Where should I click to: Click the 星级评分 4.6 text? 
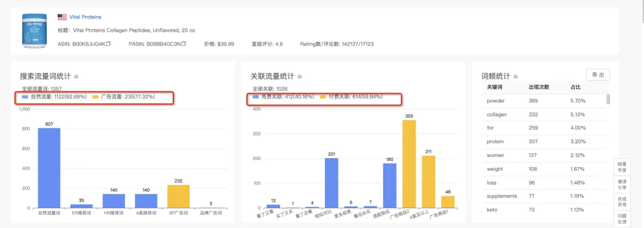267,44
